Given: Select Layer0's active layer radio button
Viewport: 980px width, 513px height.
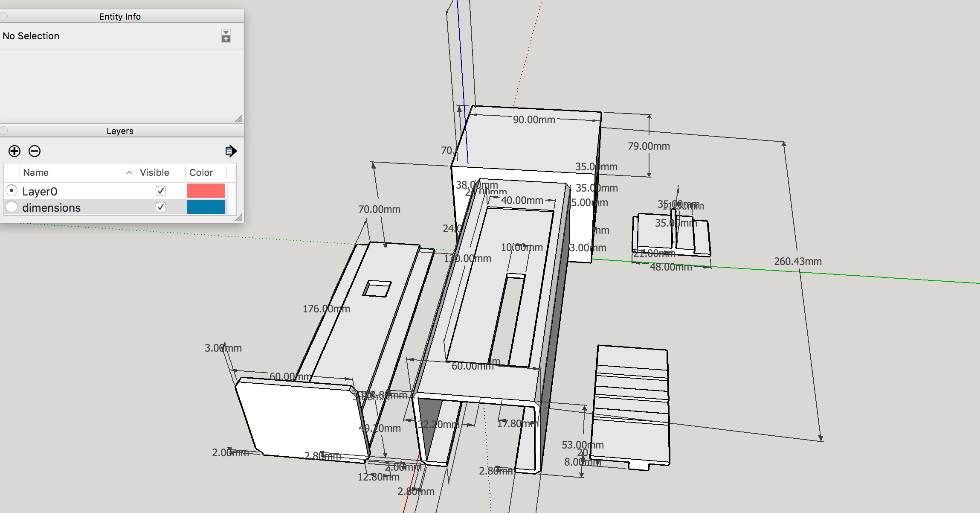Looking at the screenshot, I should coord(12,191).
